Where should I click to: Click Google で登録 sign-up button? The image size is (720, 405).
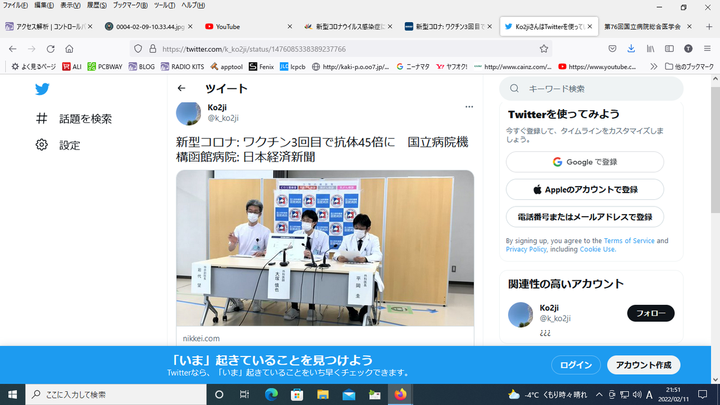click(x=584, y=162)
